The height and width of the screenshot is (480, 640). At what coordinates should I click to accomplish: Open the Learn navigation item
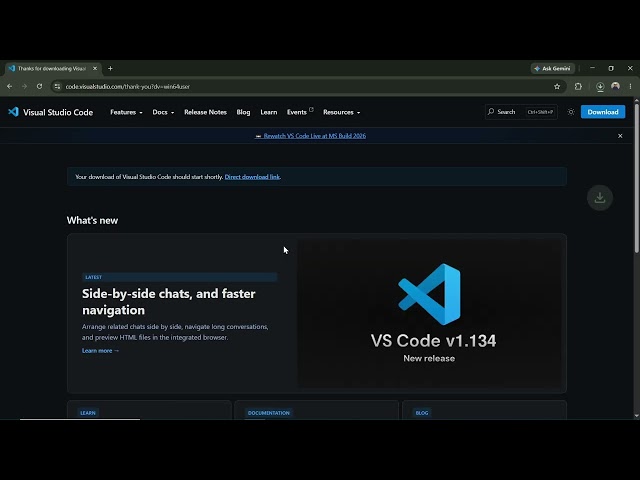click(x=269, y=112)
